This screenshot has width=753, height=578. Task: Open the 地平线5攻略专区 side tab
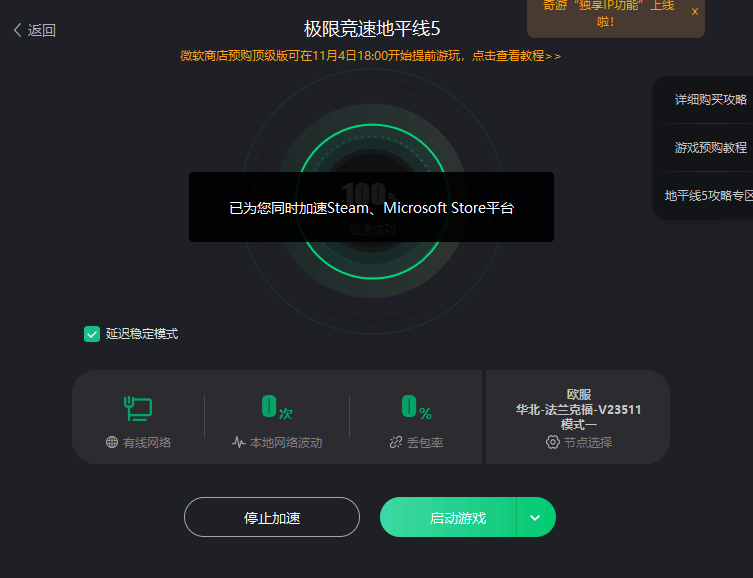708,196
